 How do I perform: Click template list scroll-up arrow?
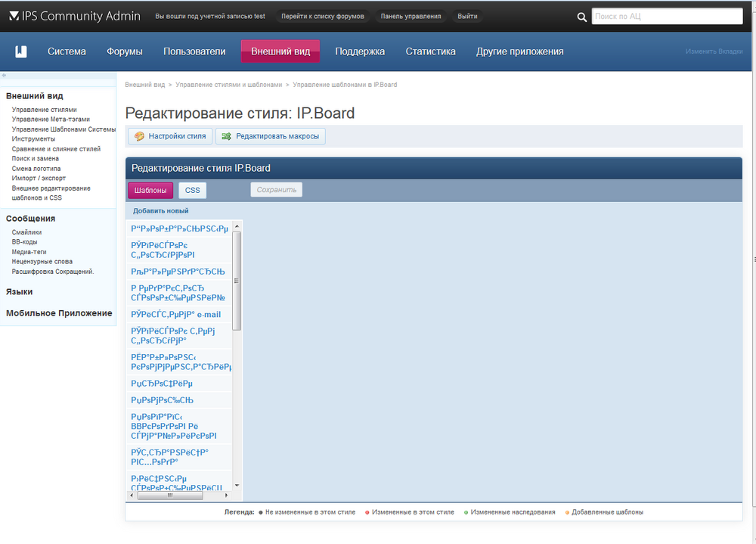coord(237,226)
